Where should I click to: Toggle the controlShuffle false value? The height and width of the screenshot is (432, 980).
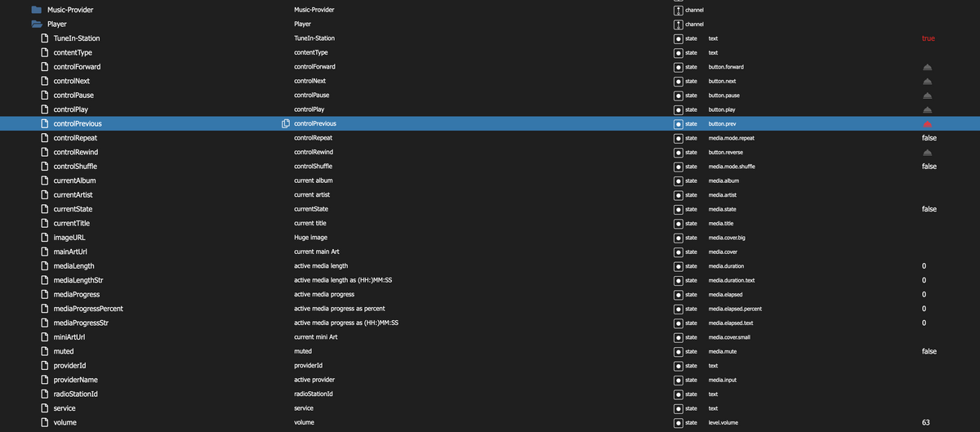click(929, 167)
